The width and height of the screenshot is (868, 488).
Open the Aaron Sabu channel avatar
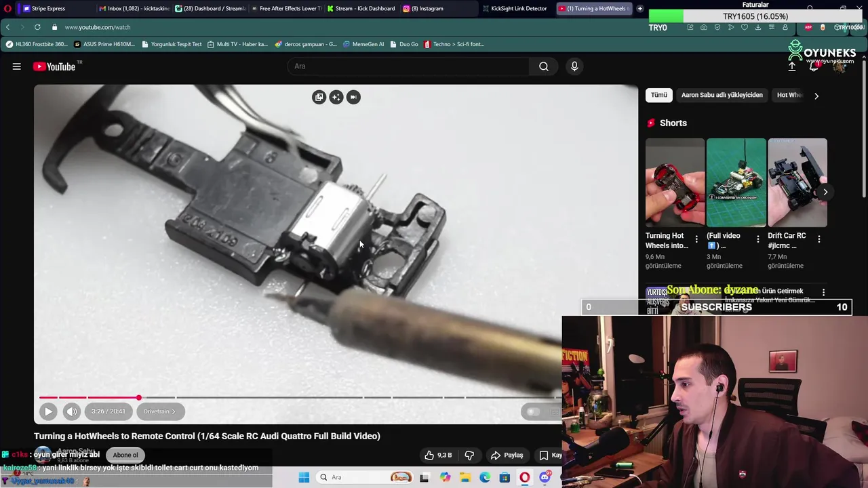tap(43, 455)
